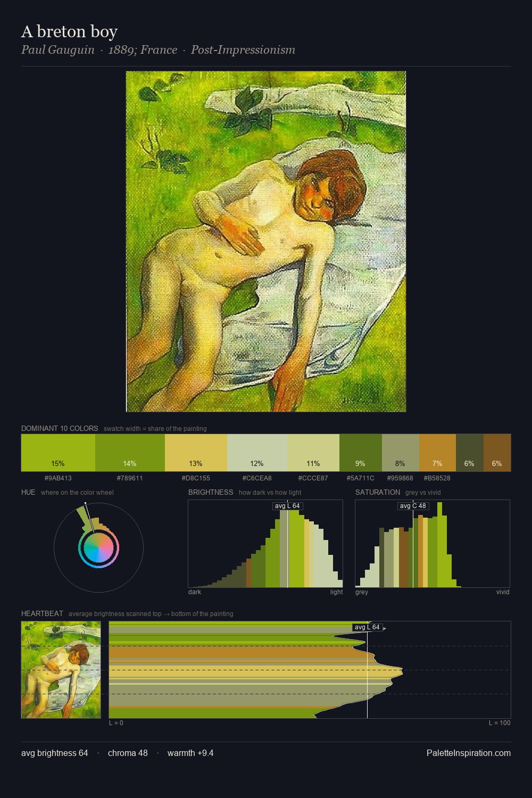
Task: Click the hex code #5A711C
Action: coord(360,478)
